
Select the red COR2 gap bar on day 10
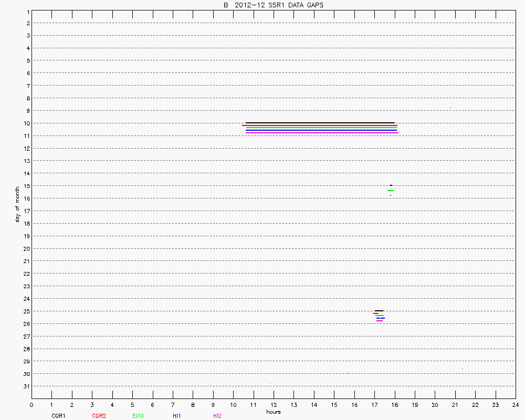[x=319, y=125]
